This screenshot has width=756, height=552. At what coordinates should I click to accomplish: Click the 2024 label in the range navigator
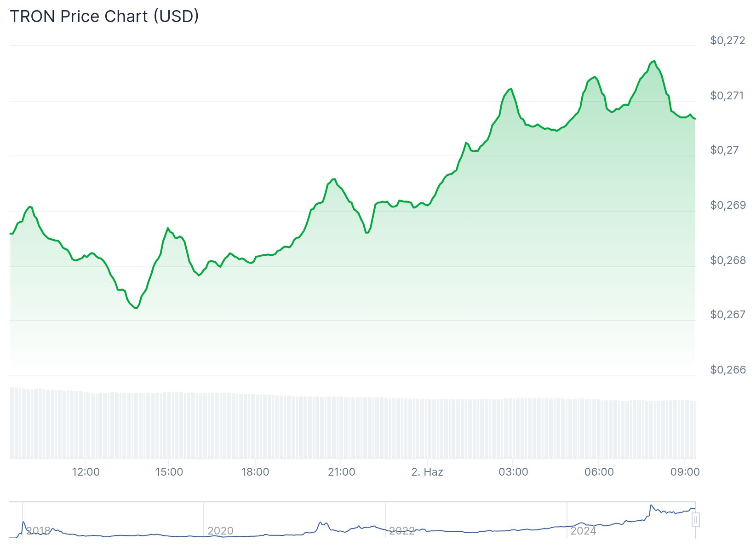(584, 531)
